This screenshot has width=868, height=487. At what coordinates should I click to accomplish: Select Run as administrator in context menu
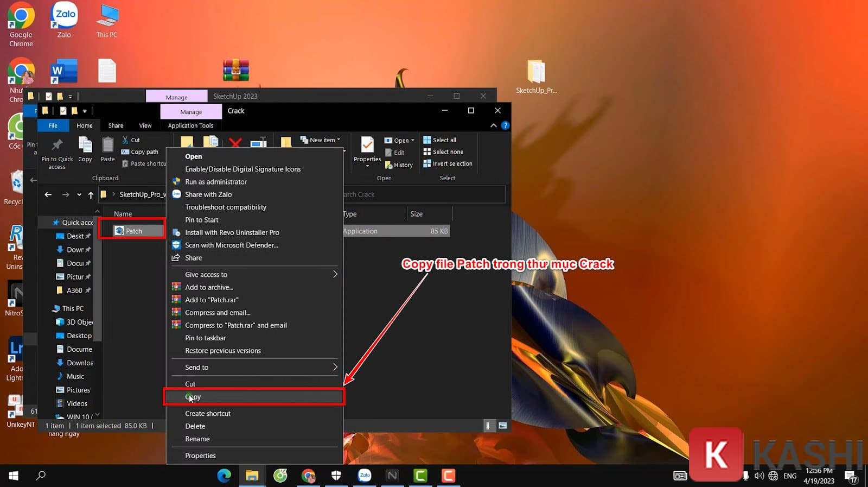(254, 182)
